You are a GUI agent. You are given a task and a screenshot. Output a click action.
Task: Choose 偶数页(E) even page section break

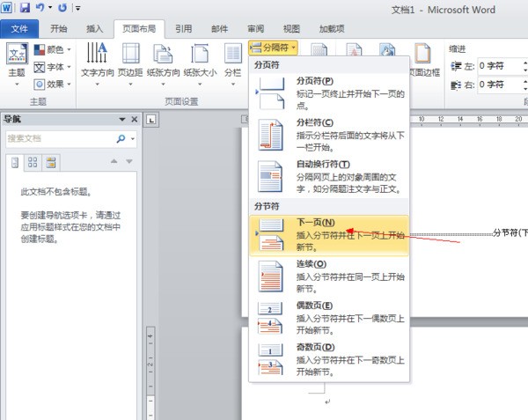pos(329,318)
